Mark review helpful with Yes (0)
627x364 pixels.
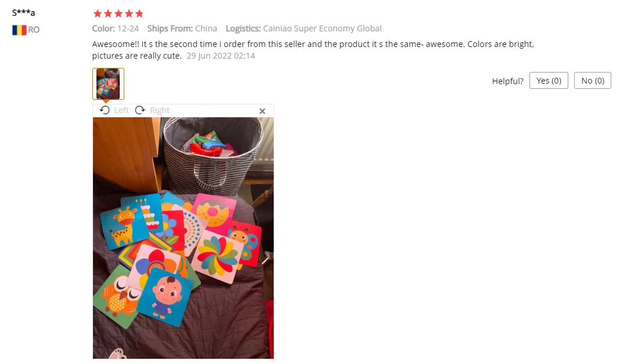click(x=549, y=80)
